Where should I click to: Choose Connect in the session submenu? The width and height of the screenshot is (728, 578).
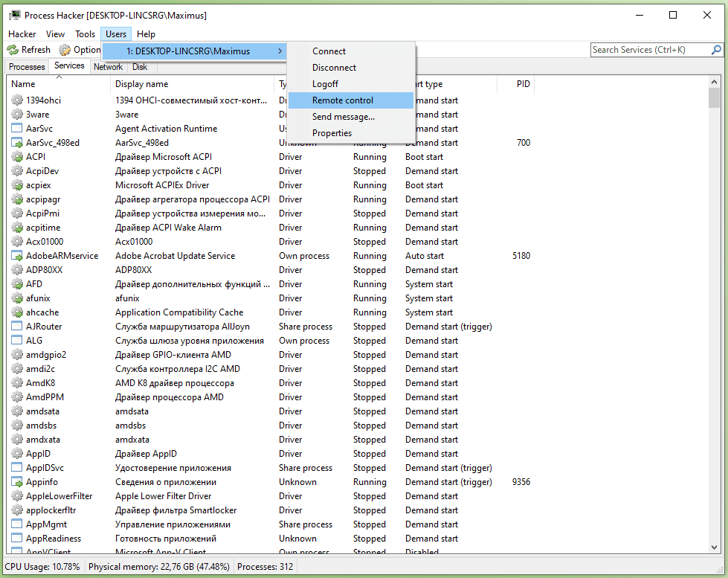[350, 51]
